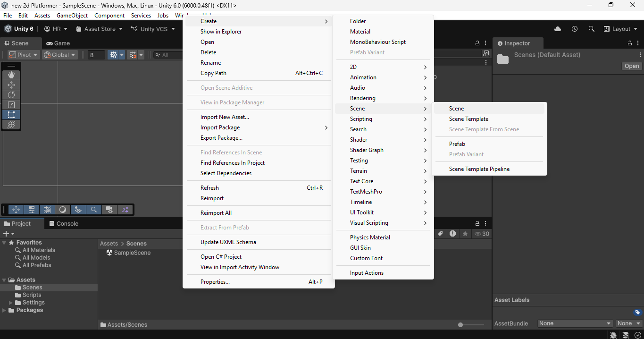
Task: Toggle grid snapping button
Action: 133,55
